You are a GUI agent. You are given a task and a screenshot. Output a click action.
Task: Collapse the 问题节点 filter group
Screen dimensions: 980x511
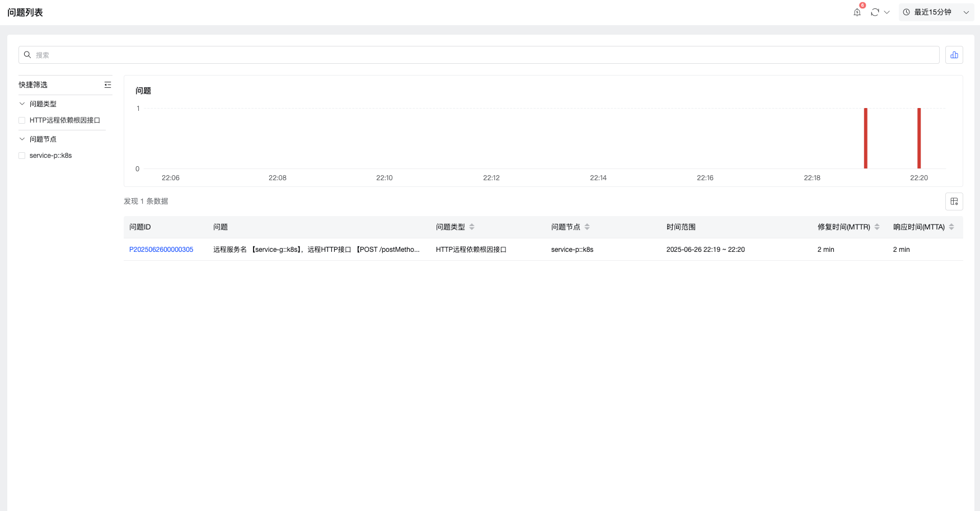(x=22, y=139)
